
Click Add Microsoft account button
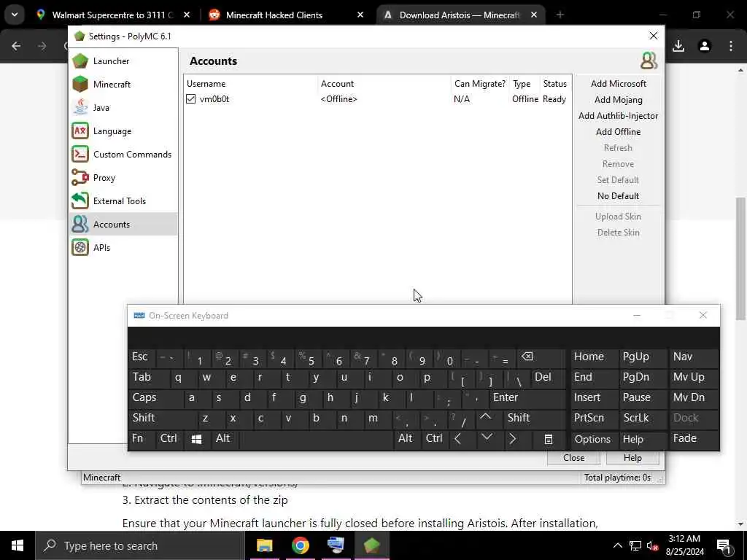click(x=618, y=84)
